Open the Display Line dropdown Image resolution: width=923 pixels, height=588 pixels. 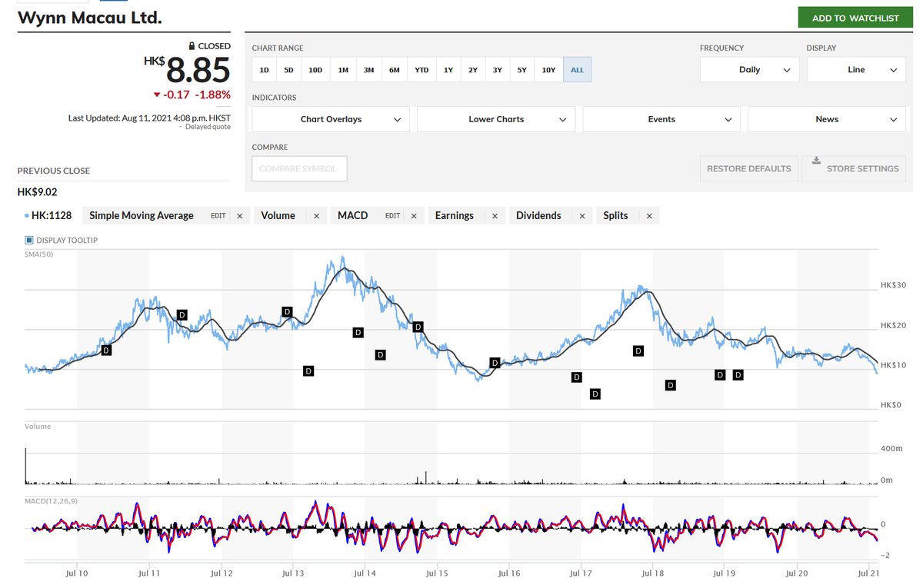[856, 70]
